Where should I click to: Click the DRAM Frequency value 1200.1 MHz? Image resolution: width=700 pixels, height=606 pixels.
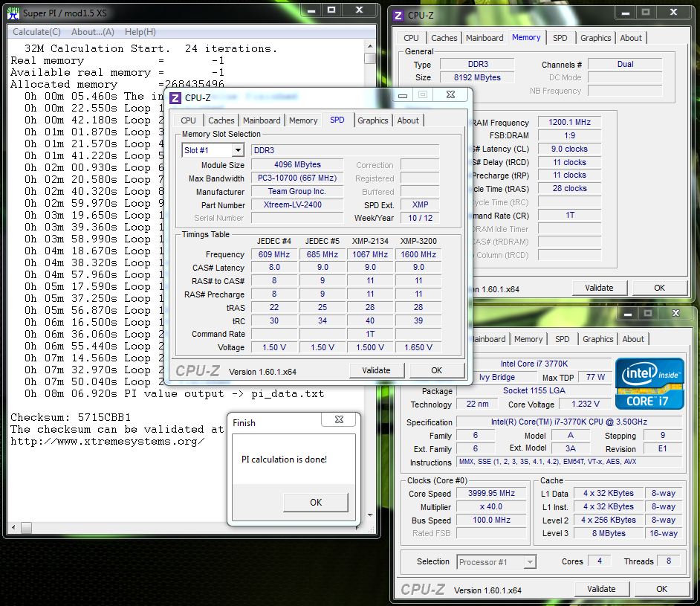569,122
